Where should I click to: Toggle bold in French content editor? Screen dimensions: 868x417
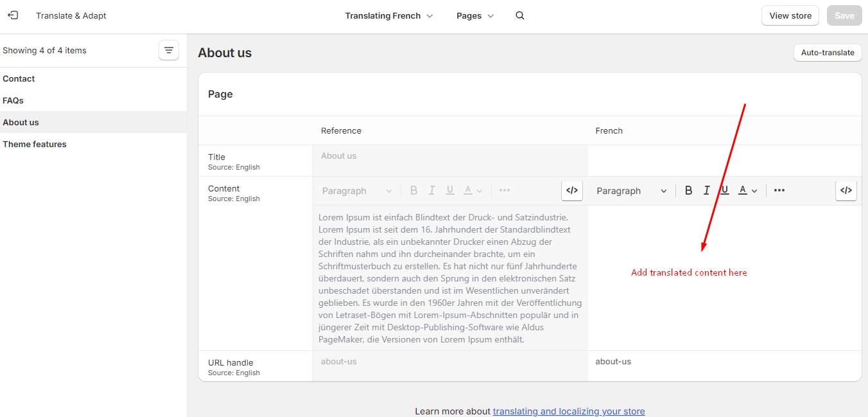[x=688, y=191]
